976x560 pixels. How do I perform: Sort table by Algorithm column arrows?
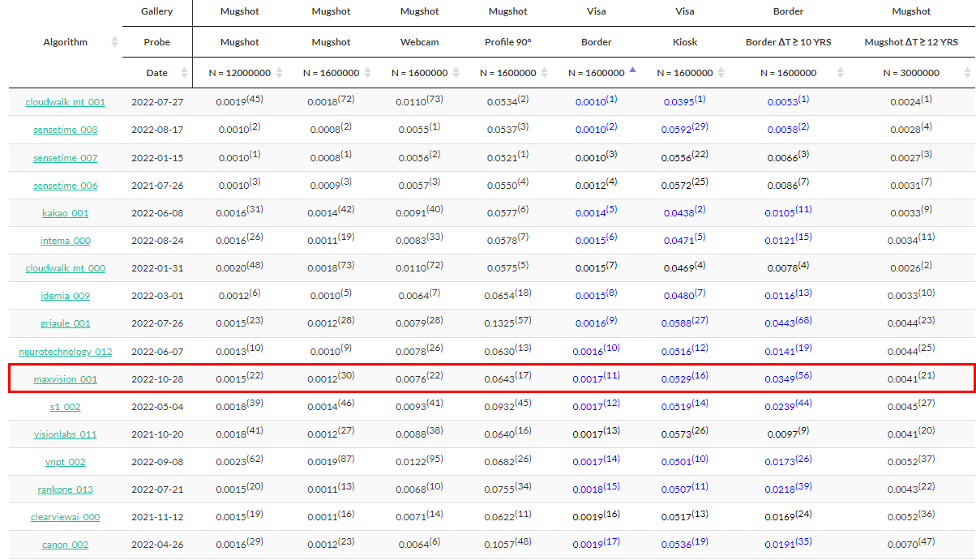click(114, 42)
